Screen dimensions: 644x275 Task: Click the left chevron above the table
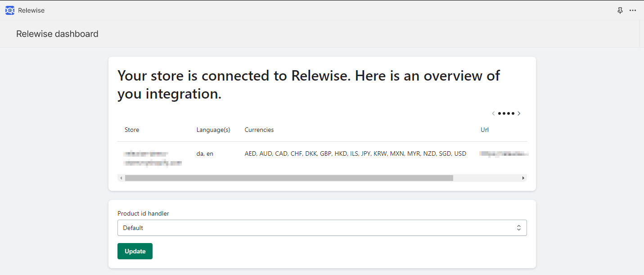pyautogui.click(x=493, y=113)
